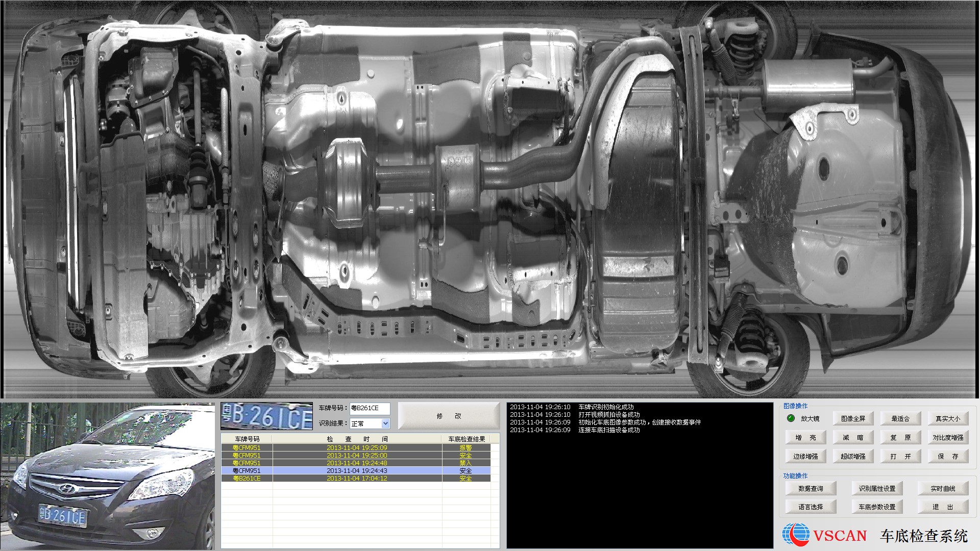Open 识别属性设置 recognition settings
The image size is (980, 551).
tap(877, 488)
